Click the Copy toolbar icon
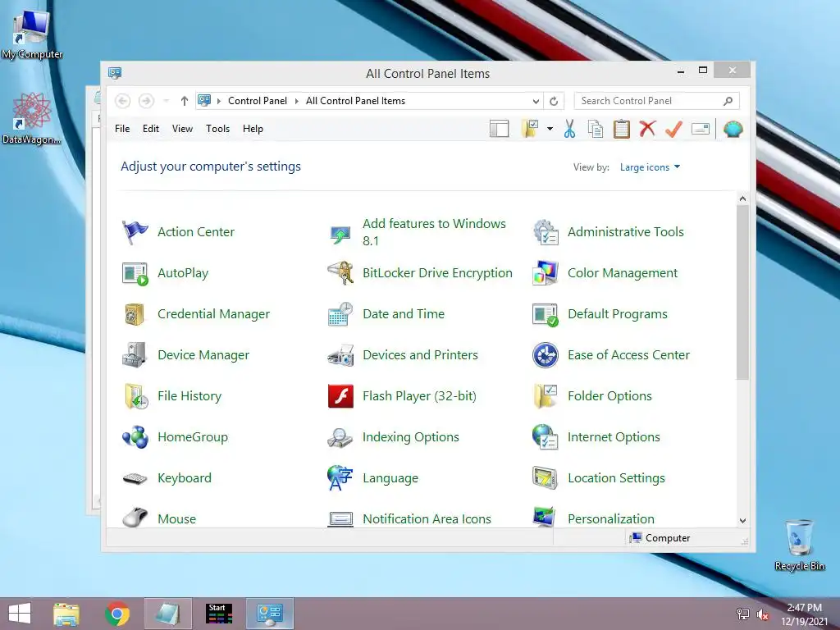 coord(596,129)
